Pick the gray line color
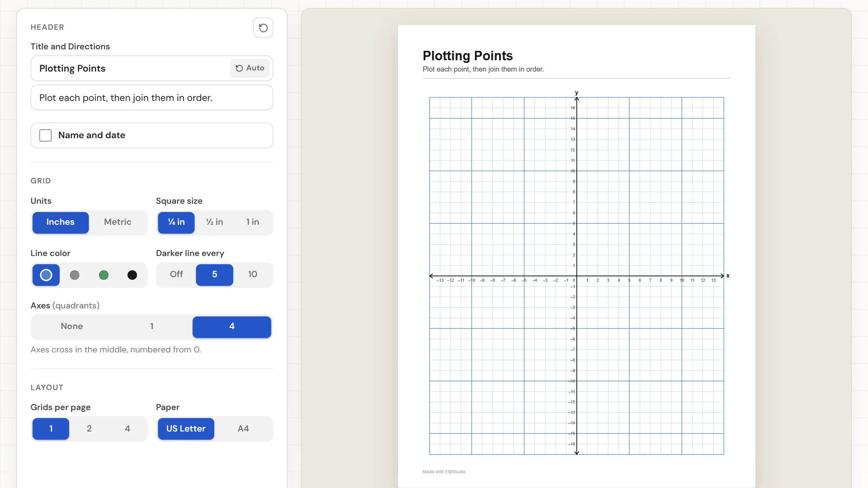Image resolution: width=868 pixels, height=488 pixels. click(75, 275)
